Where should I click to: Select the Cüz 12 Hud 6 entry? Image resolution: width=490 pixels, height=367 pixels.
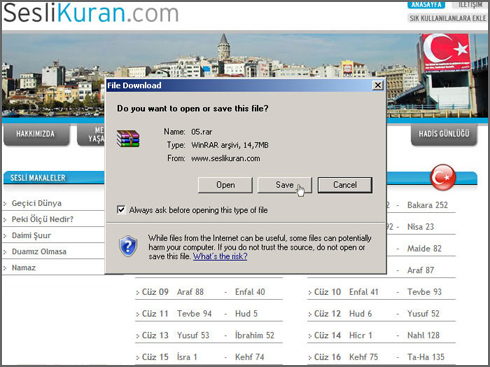coord(343,313)
